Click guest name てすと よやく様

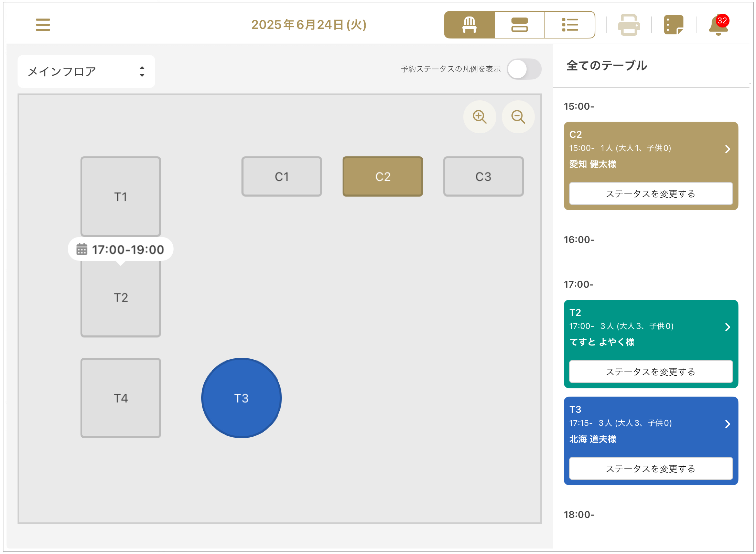tap(602, 342)
